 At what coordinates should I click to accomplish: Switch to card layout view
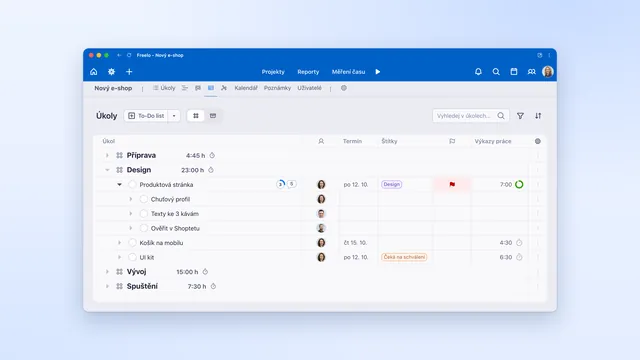tap(213, 116)
